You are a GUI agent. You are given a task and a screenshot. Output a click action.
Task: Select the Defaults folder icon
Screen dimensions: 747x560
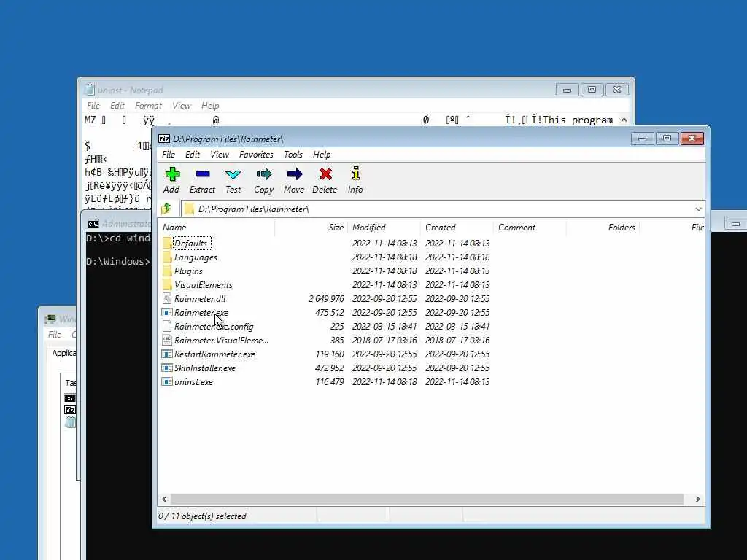tap(167, 244)
